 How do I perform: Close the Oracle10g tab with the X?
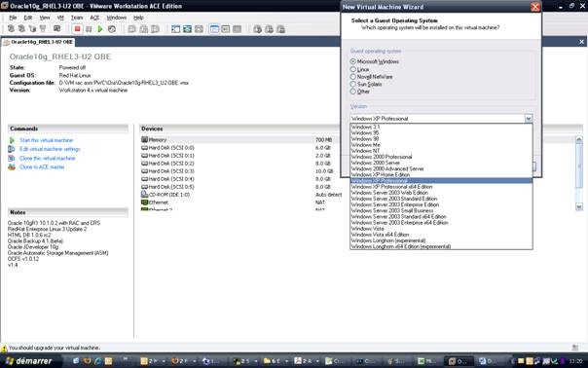coord(581,42)
